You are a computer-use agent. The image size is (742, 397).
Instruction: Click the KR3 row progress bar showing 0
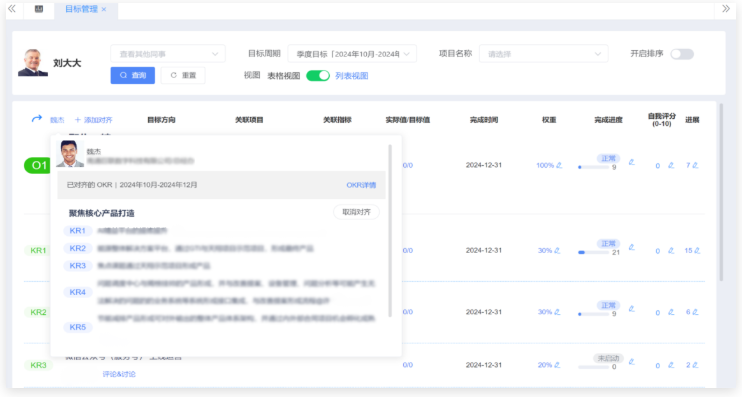tap(594, 367)
